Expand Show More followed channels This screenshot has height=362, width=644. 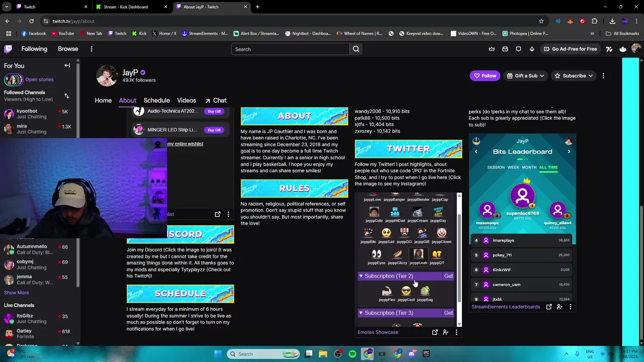(17, 293)
